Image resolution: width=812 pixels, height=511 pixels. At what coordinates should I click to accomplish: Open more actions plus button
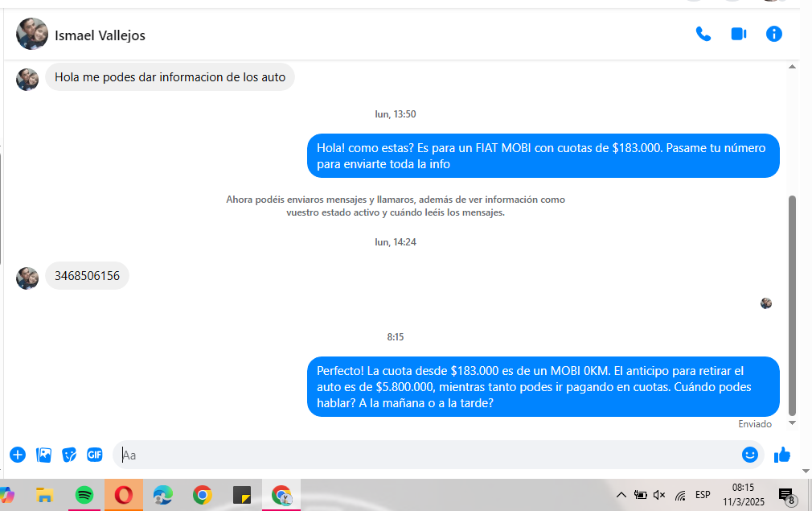pos(18,455)
